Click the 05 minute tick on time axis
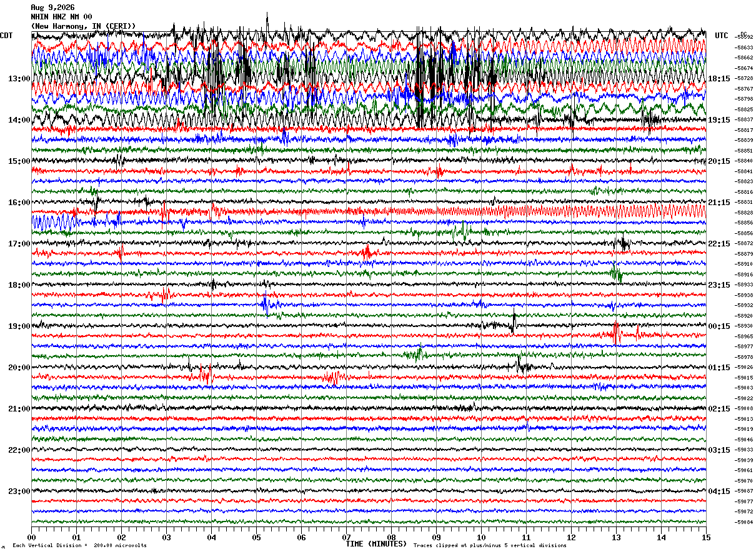 [256, 537]
